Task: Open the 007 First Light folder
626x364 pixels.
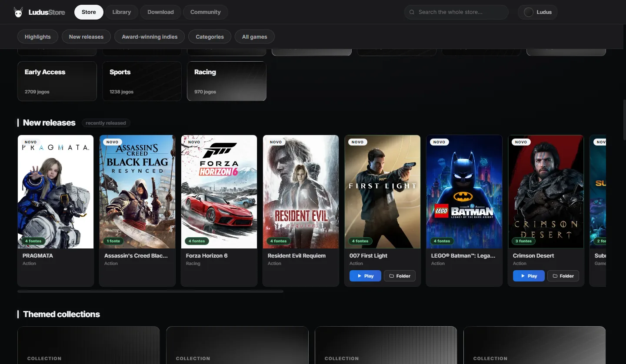Action: click(x=400, y=276)
